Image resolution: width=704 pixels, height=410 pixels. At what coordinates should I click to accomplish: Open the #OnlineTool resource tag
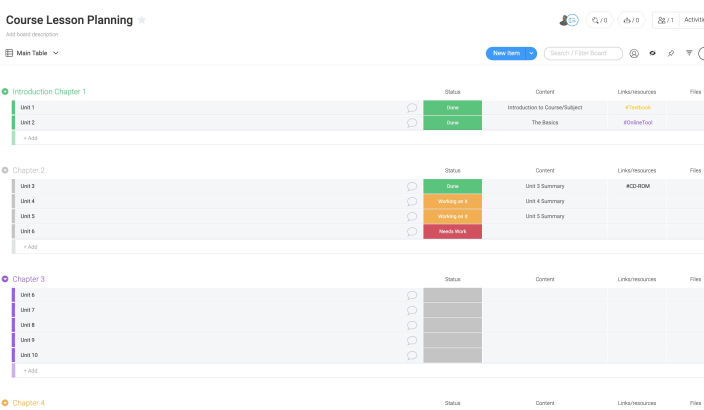pos(638,123)
